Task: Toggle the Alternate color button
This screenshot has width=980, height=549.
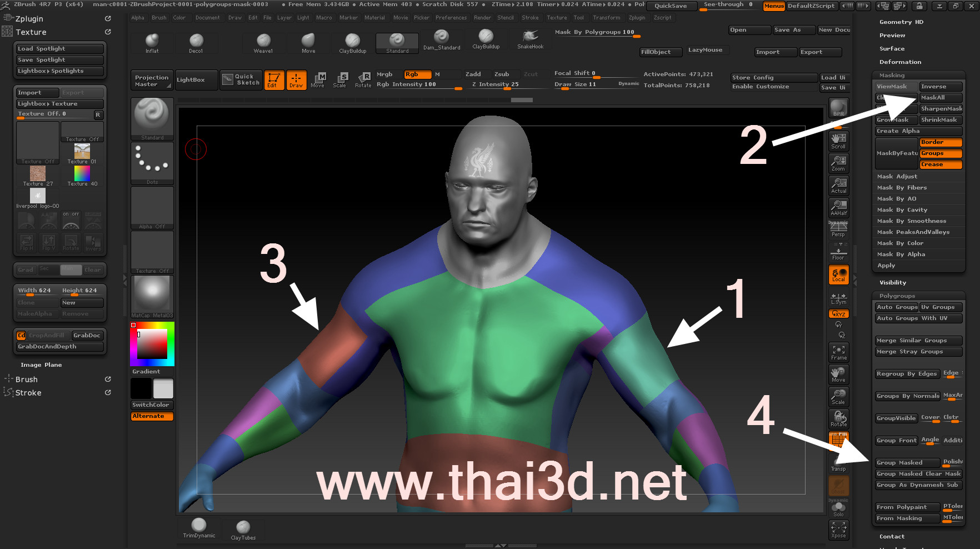Action: coord(152,416)
